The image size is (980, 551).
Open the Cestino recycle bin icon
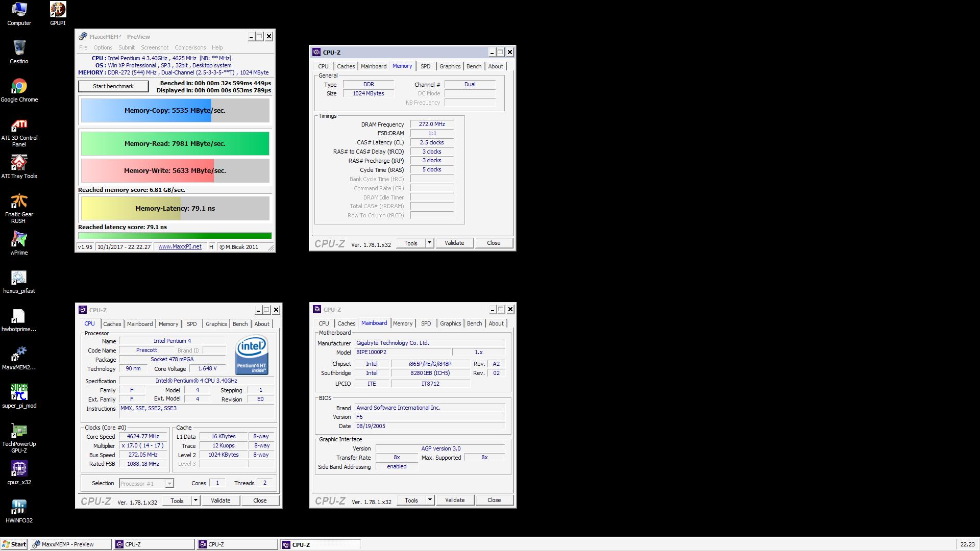[x=19, y=52]
